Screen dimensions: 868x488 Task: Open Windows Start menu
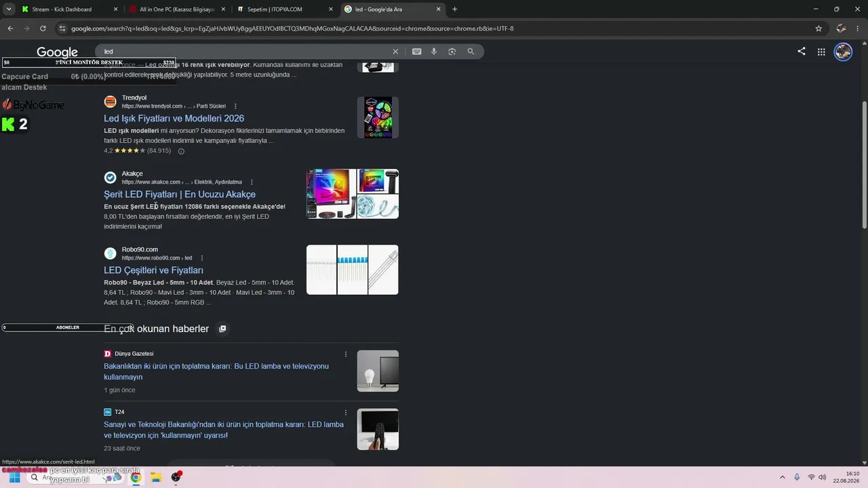14,477
